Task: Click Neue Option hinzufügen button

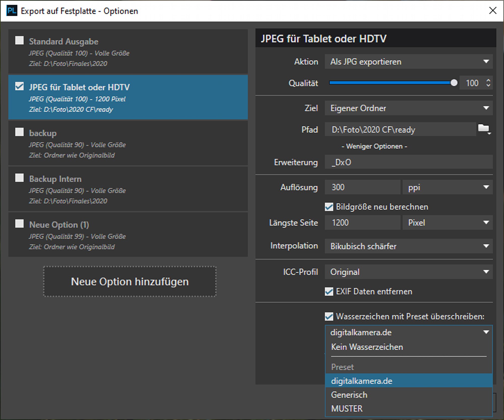Action: point(130,281)
